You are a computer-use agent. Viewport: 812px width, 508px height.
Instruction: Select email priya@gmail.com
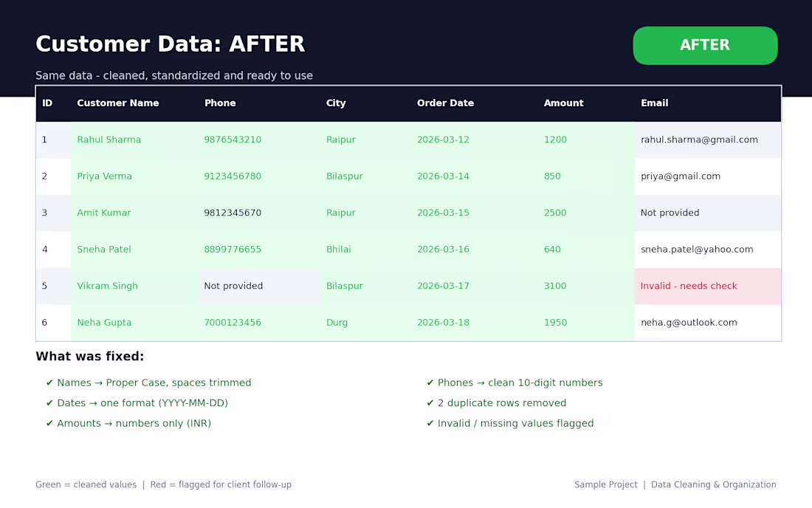pyautogui.click(x=681, y=176)
